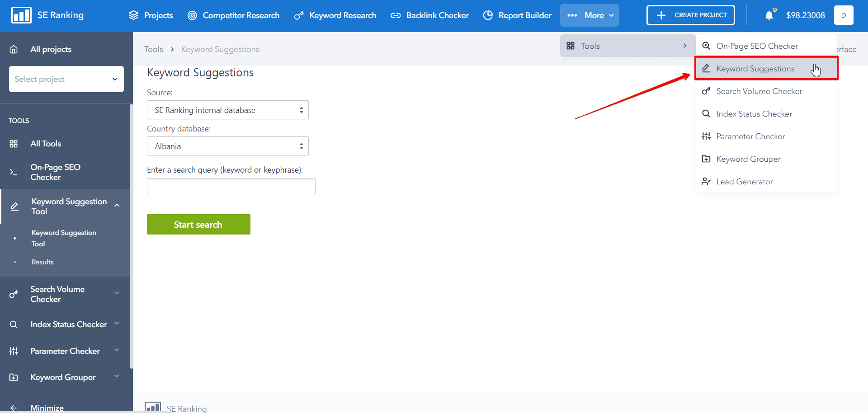This screenshot has width=868, height=413.
Task: Click the Lead Generator person icon in dropdown
Action: click(x=706, y=181)
